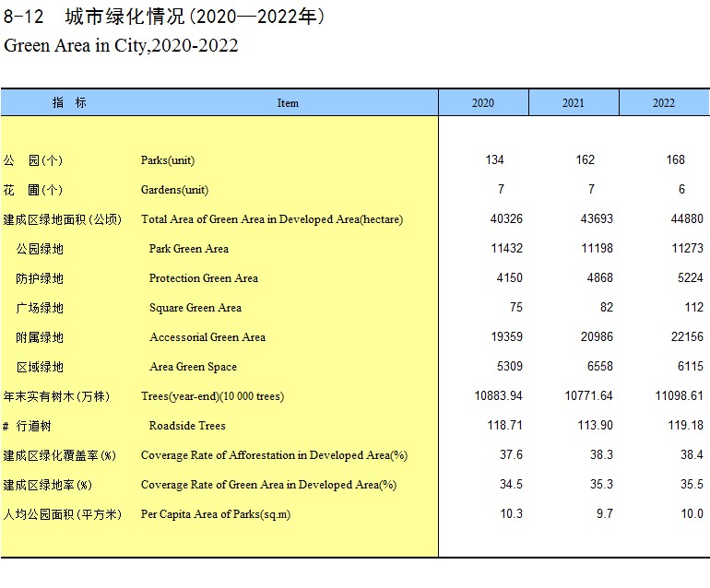Viewport: 710px width, 588px height.
Task: Click the value 10883.94
Action: [x=499, y=395]
